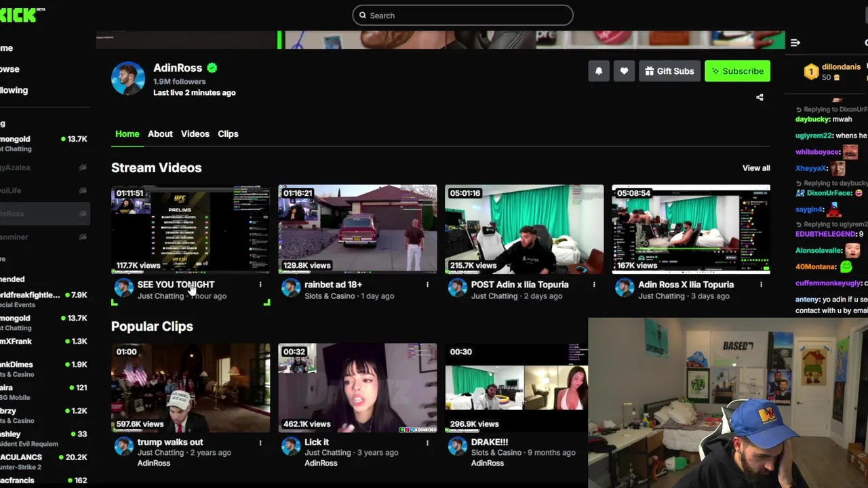Click AdinRoss name under trump walks out
The width and height of the screenshot is (868, 488).
click(x=154, y=463)
